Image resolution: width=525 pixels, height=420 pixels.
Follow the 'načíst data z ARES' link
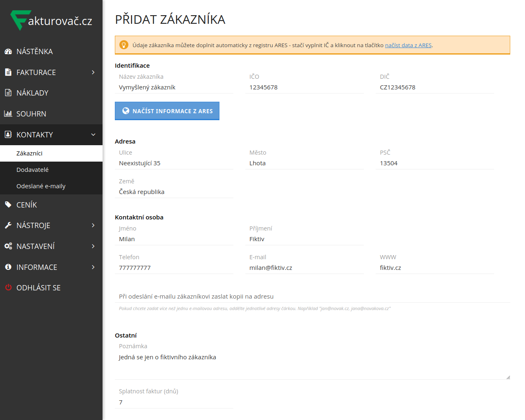(408, 45)
